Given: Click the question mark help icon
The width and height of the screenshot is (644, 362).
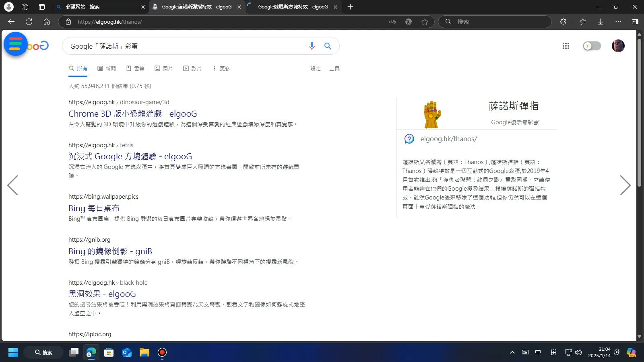Looking at the screenshot, I should tap(409, 139).
